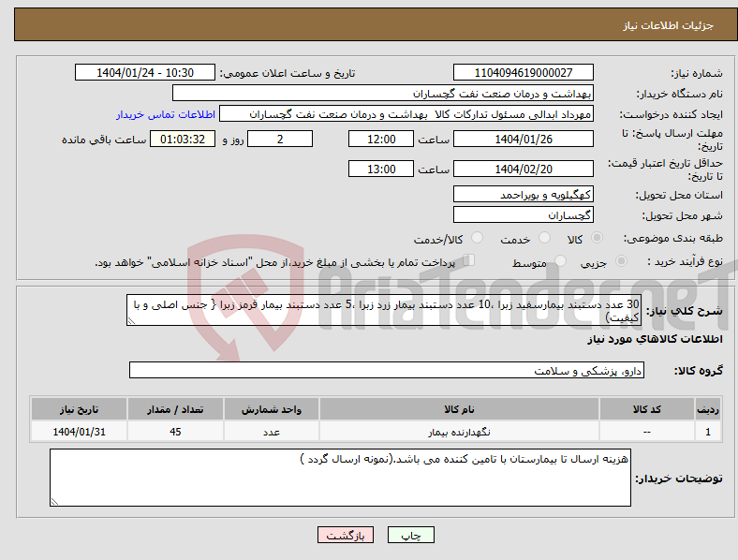Click the ردیف column header
This screenshot has height=560, width=738.
point(708,409)
